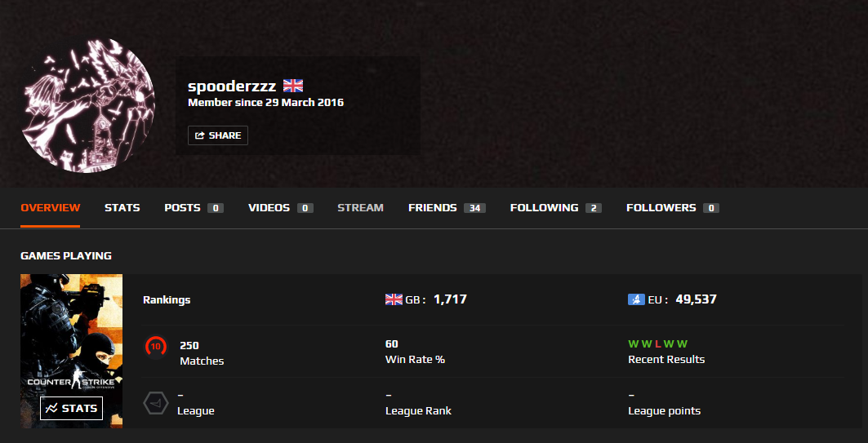Switch to the STATS tab
The height and width of the screenshot is (443, 868).
click(122, 208)
